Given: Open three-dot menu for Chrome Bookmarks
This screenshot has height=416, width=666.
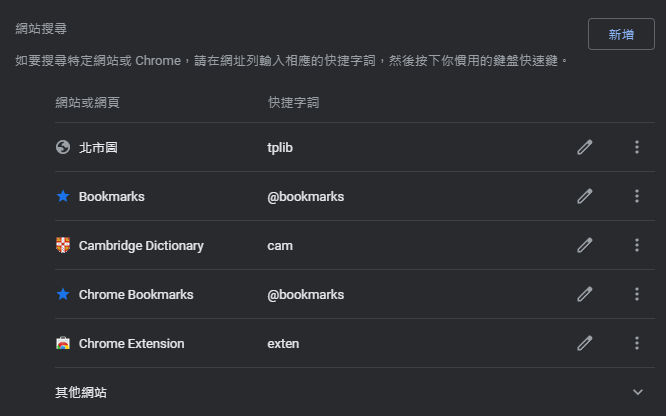Looking at the screenshot, I should (x=637, y=295).
